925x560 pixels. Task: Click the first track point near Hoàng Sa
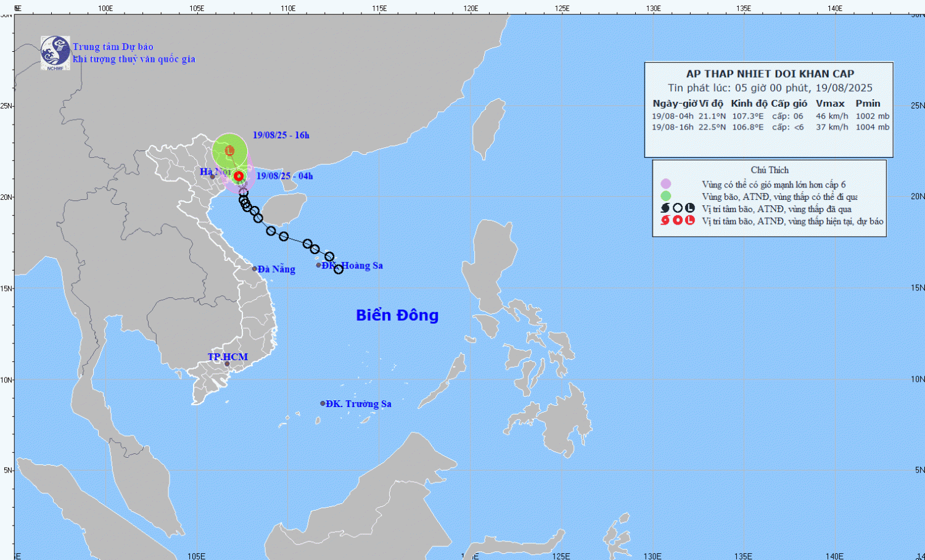pyautogui.click(x=339, y=270)
